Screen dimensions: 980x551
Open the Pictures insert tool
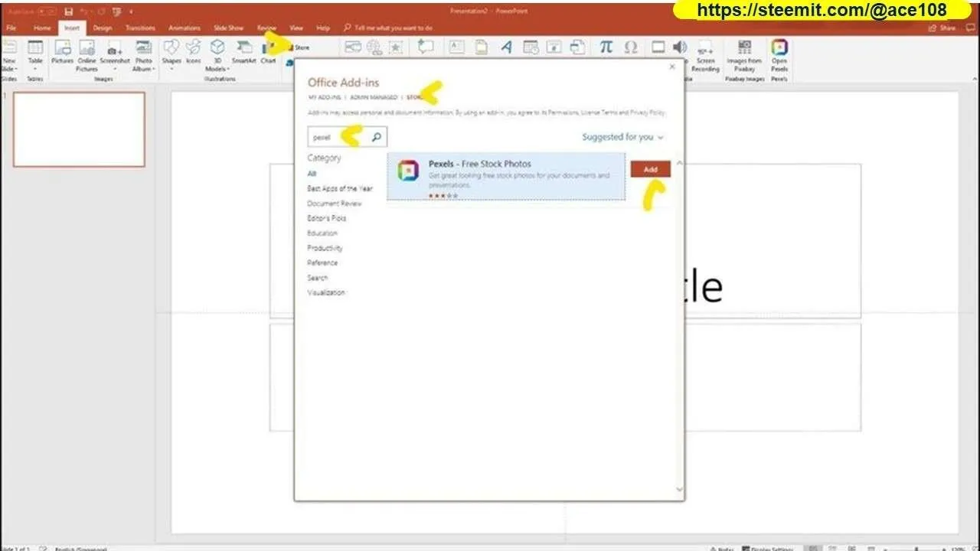pos(62,53)
